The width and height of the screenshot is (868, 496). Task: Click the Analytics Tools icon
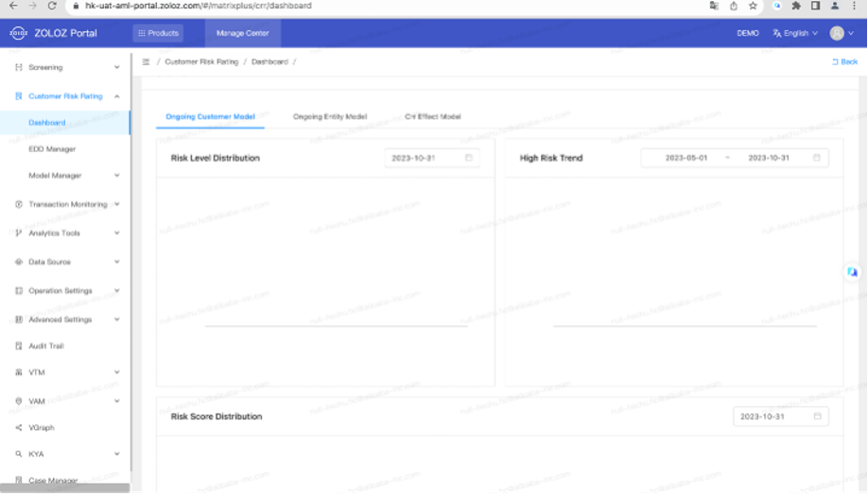click(19, 233)
